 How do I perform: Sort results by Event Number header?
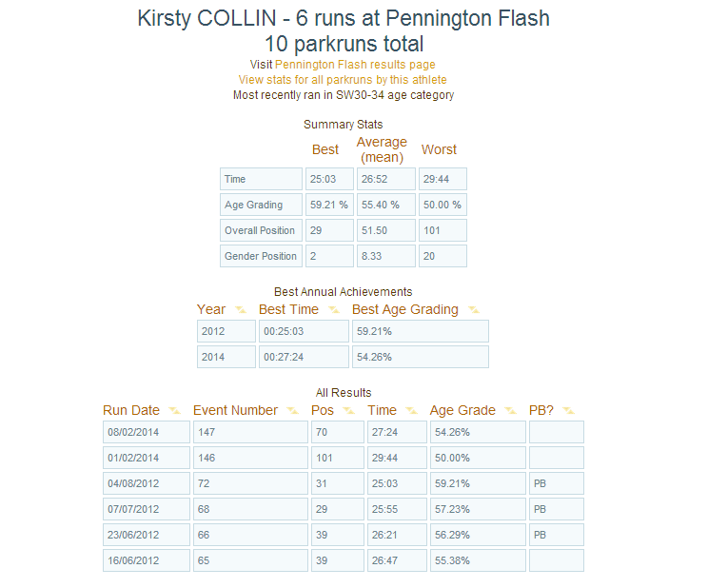tap(235, 410)
